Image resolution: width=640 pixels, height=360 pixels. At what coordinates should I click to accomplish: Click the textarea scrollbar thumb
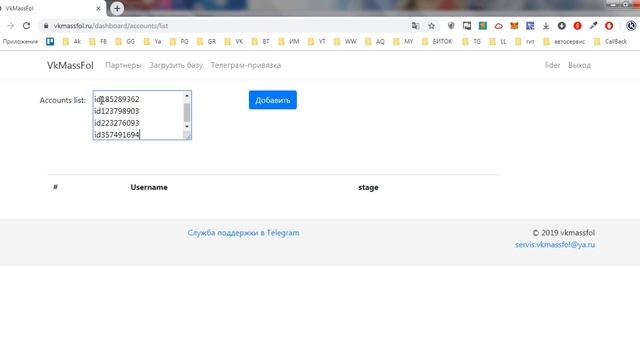click(187, 113)
